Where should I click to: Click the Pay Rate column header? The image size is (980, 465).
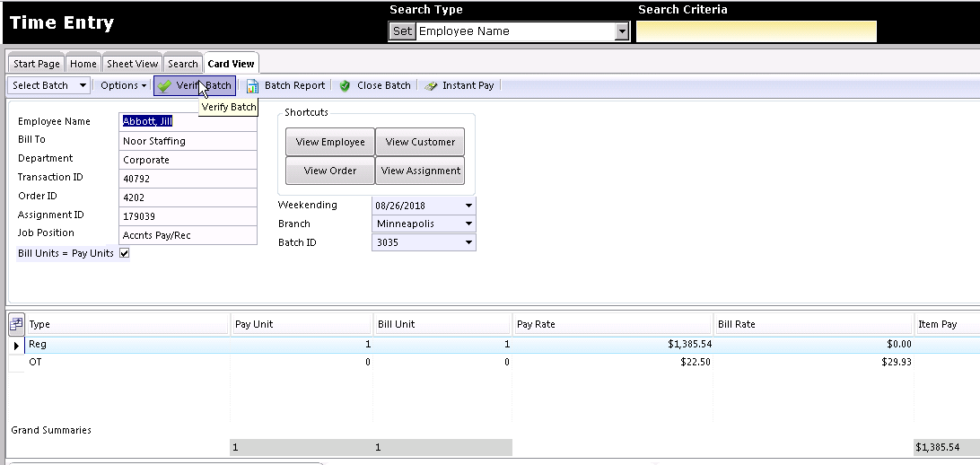(x=612, y=324)
